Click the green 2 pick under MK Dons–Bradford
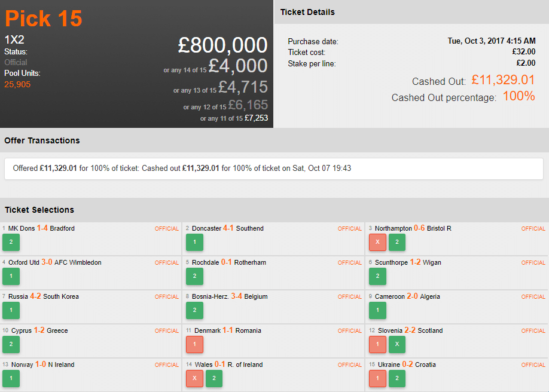The image size is (549, 392). 11,242
